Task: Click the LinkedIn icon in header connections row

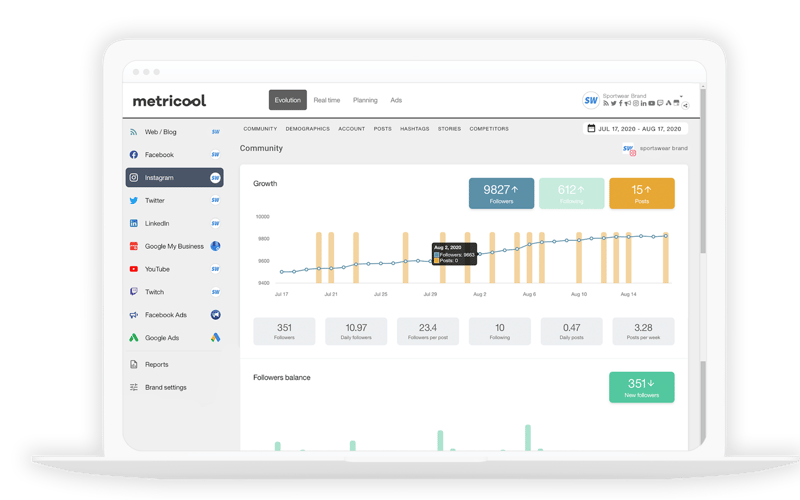Action: point(643,103)
